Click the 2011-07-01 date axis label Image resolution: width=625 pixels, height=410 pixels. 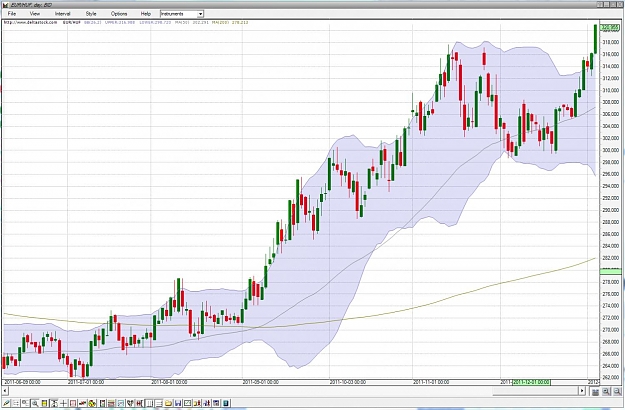[x=86, y=382]
